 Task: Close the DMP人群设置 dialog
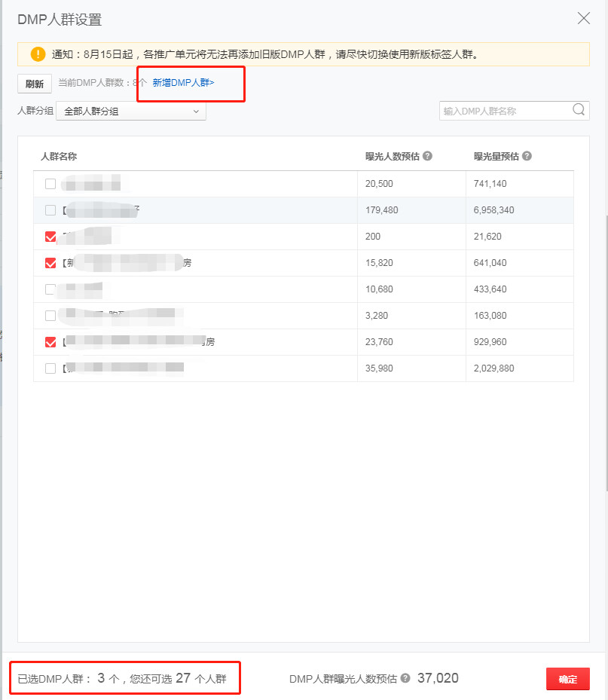click(x=583, y=19)
